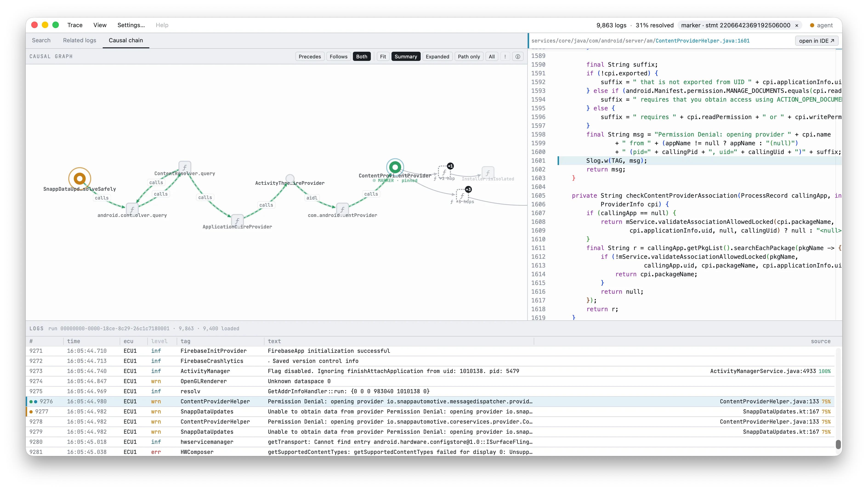Click the source column header
Screen dimensions: 868x490
click(820, 341)
